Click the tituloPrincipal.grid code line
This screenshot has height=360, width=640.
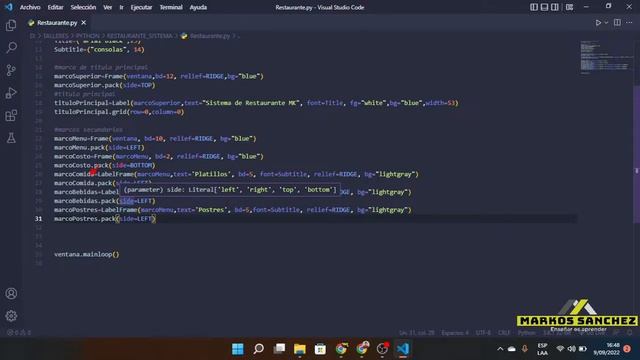(x=119, y=112)
